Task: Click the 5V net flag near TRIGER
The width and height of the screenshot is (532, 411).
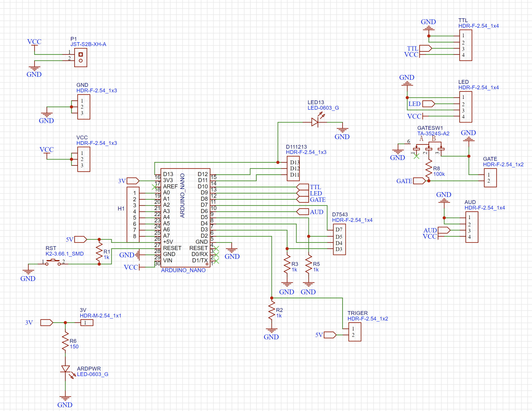Action: [x=330, y=335]
